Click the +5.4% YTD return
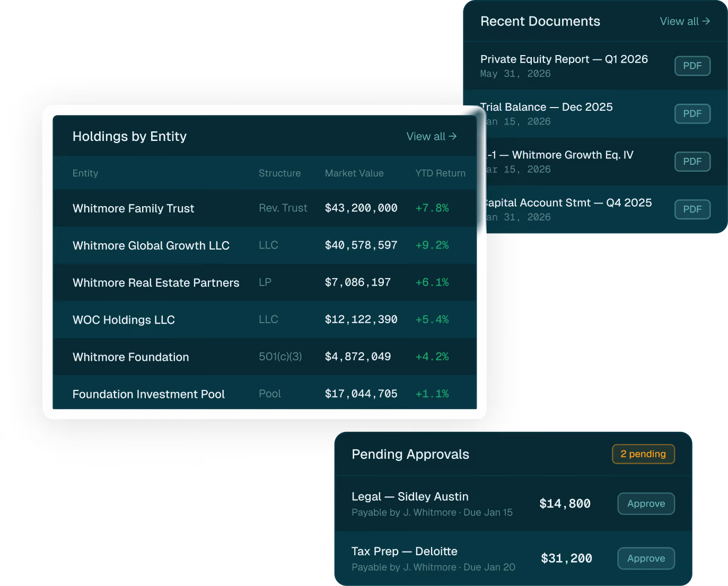 432,319
